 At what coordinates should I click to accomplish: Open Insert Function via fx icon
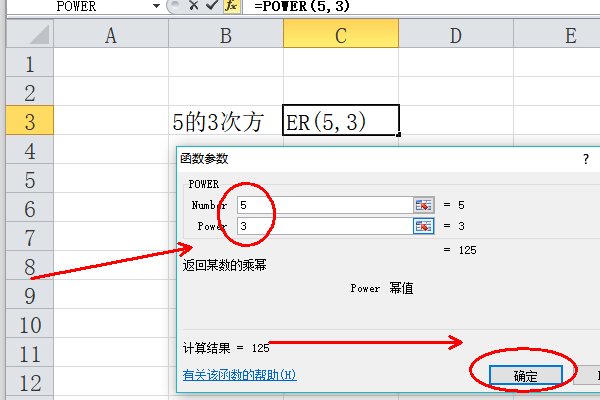[x=231, y=5]
